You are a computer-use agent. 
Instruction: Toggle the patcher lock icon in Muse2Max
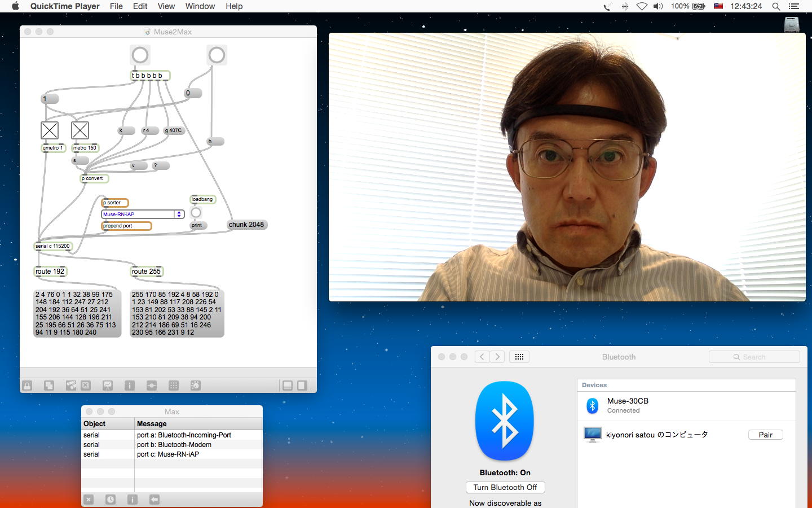[x=27, y=386]
